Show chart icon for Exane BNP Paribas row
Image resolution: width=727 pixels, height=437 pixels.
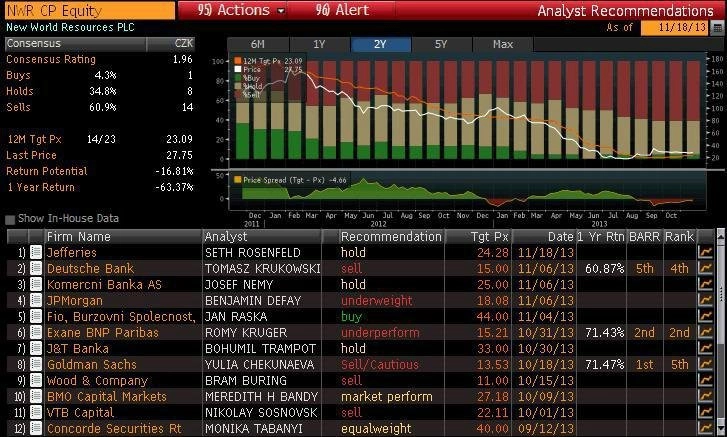[x=705, y=332]
